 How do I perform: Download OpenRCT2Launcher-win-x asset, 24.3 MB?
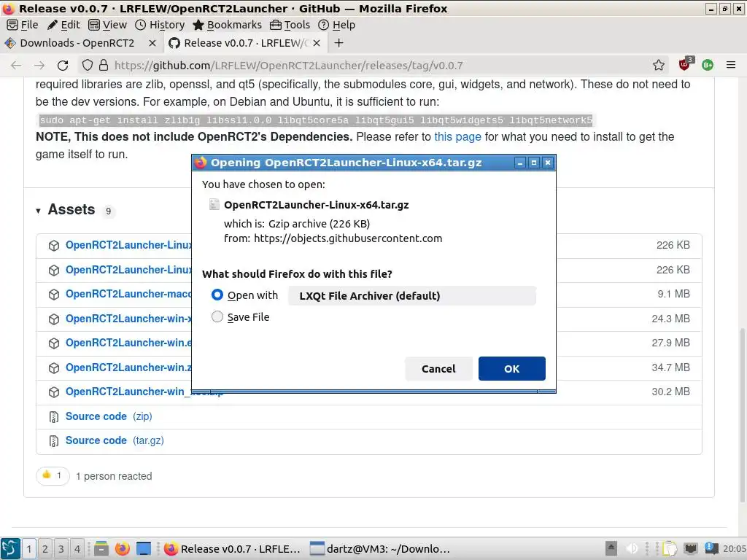(x=128, y=319)
